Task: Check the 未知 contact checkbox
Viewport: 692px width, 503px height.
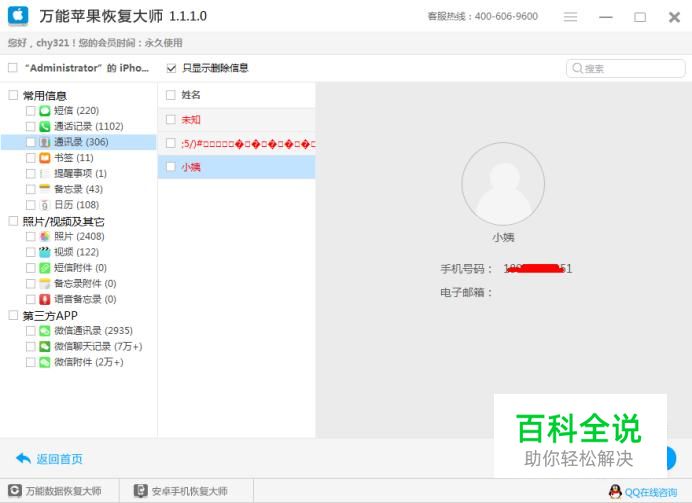Action: tap(171, 119)
